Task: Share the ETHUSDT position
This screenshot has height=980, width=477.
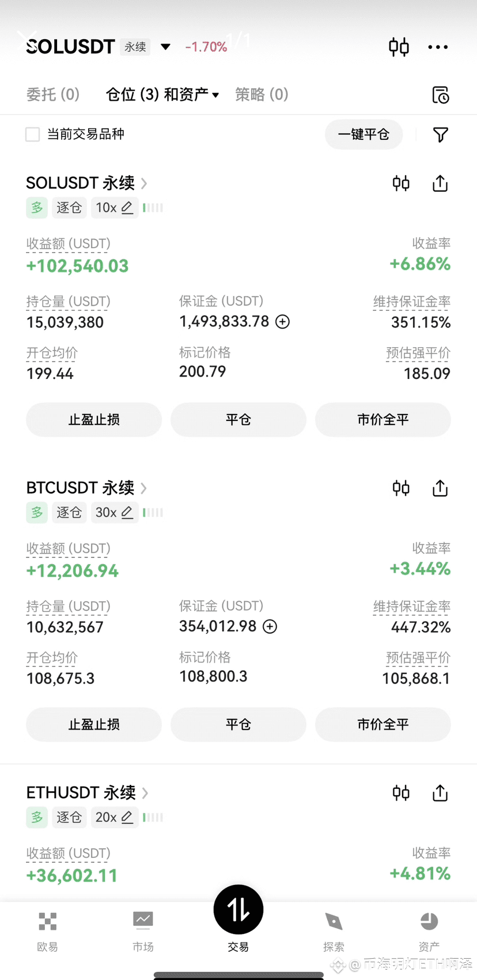Action: point(440,793)
